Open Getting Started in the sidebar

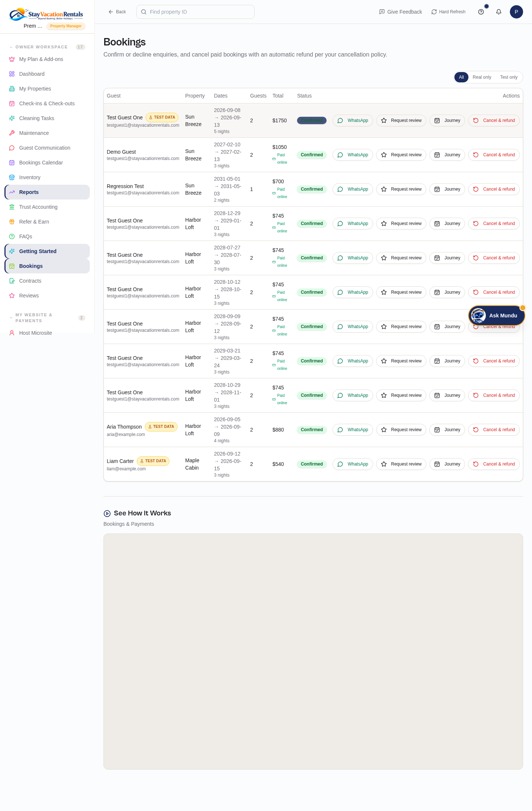click(x=47, y=251)
